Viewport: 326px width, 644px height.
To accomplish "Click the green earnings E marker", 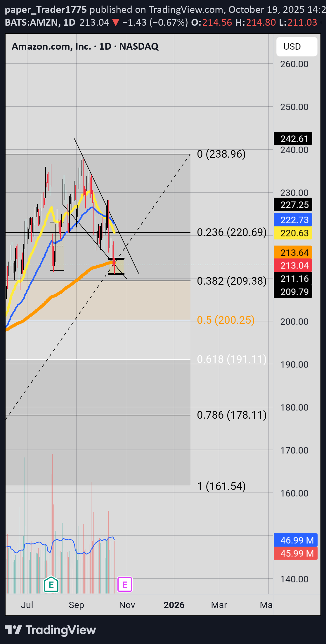I will pyautogui.click(x=51, y=584).
